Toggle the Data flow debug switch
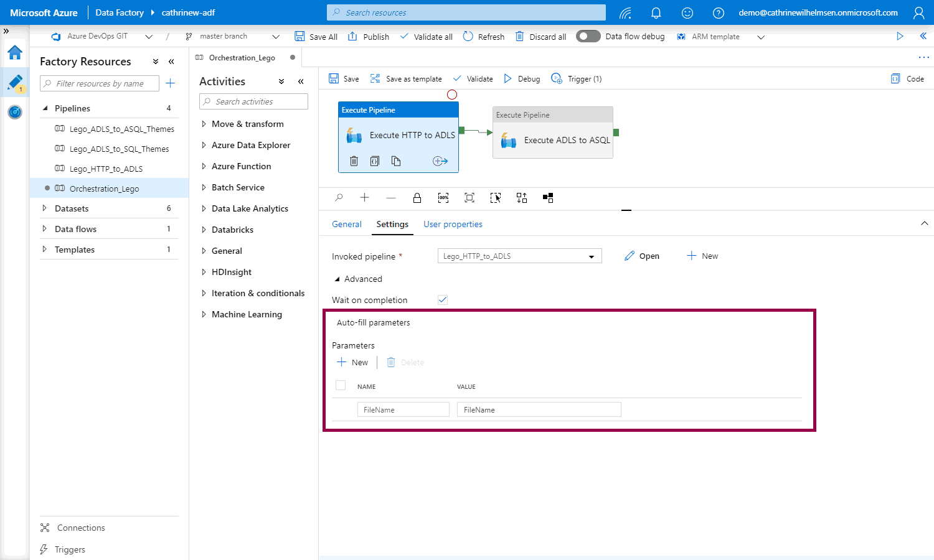This screenshot has height=560, width=934. pyautogui.click(x=588, y=36)
